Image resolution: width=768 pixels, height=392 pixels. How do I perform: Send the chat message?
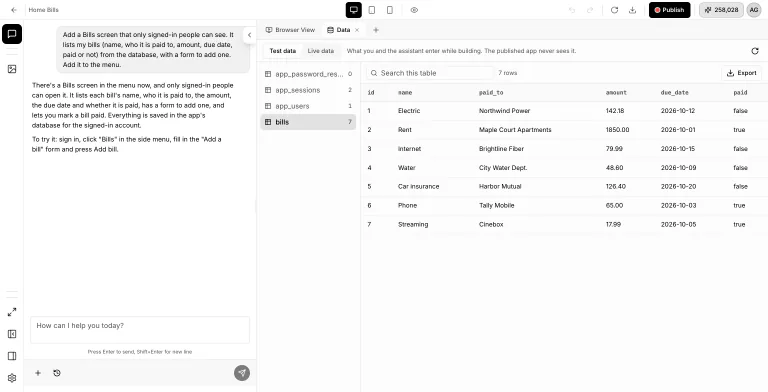pos(242,373)
